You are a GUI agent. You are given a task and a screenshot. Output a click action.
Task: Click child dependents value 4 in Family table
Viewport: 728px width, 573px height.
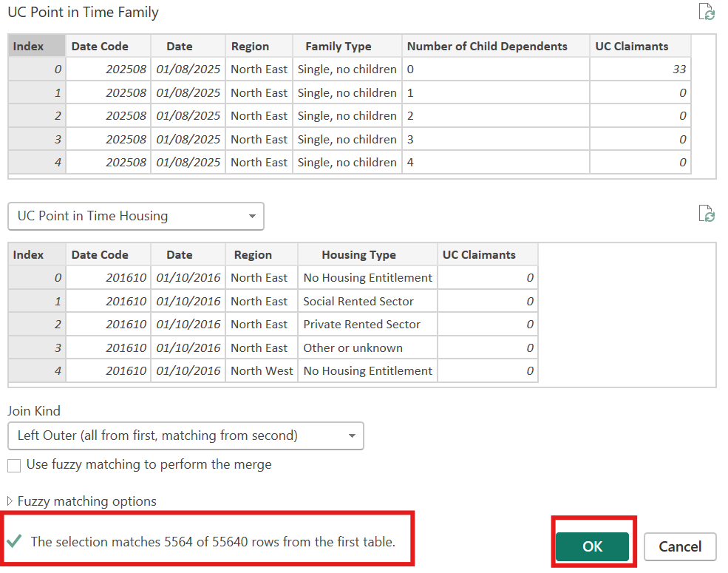click(496, 162)
